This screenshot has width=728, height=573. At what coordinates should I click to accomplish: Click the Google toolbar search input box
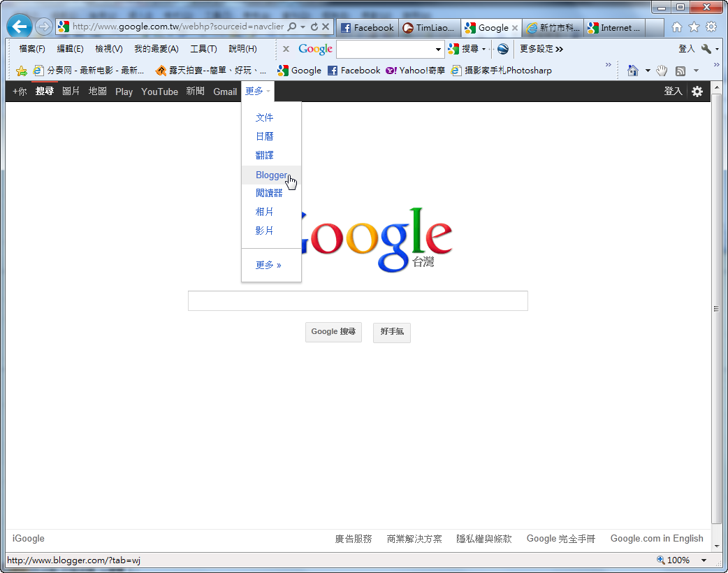click(386, 49)
